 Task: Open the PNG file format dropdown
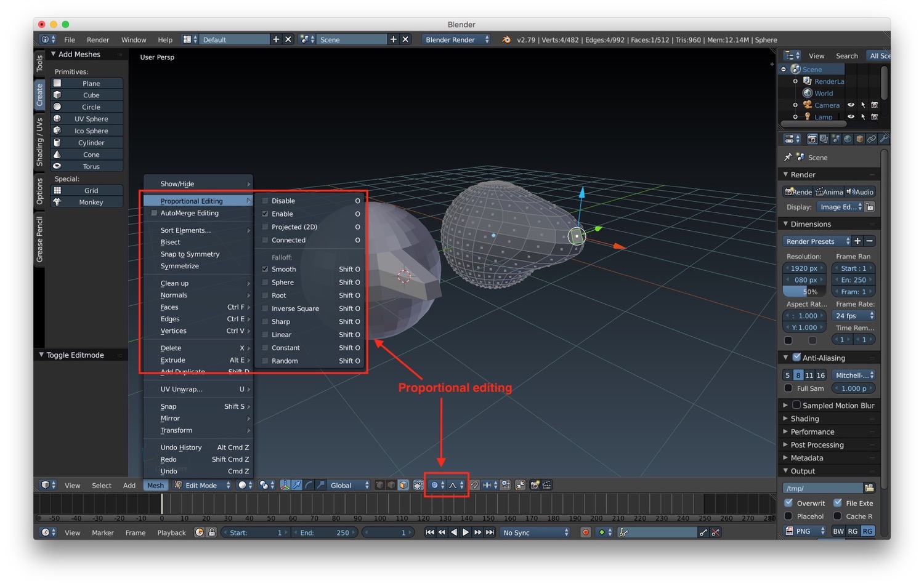804,531
